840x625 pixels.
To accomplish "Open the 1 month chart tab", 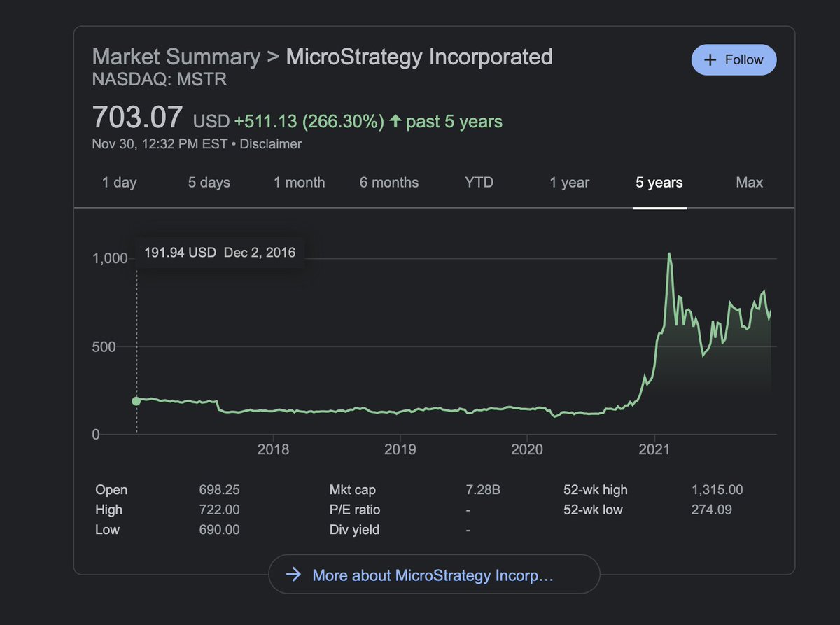I will pyautogui.click(x=299, y=183).
